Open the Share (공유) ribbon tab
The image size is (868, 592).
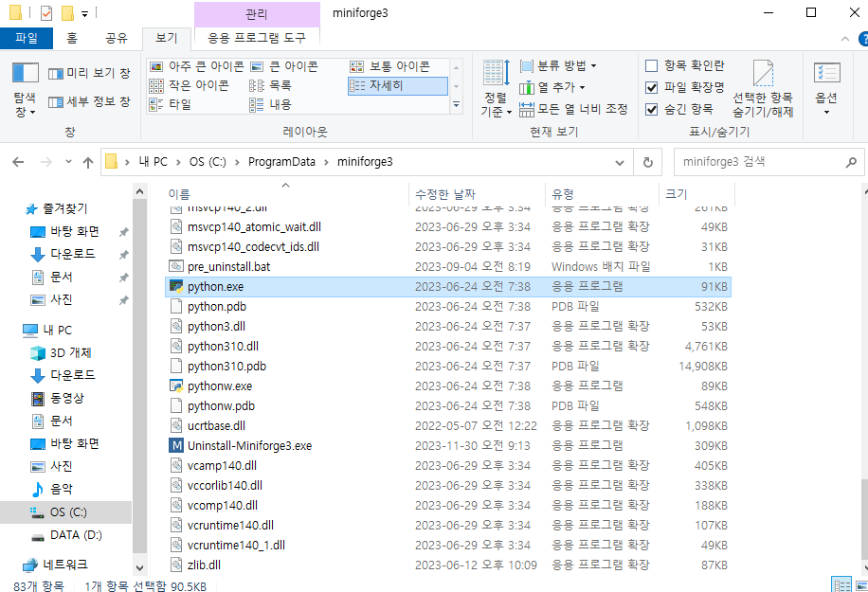tap(117, 38)
